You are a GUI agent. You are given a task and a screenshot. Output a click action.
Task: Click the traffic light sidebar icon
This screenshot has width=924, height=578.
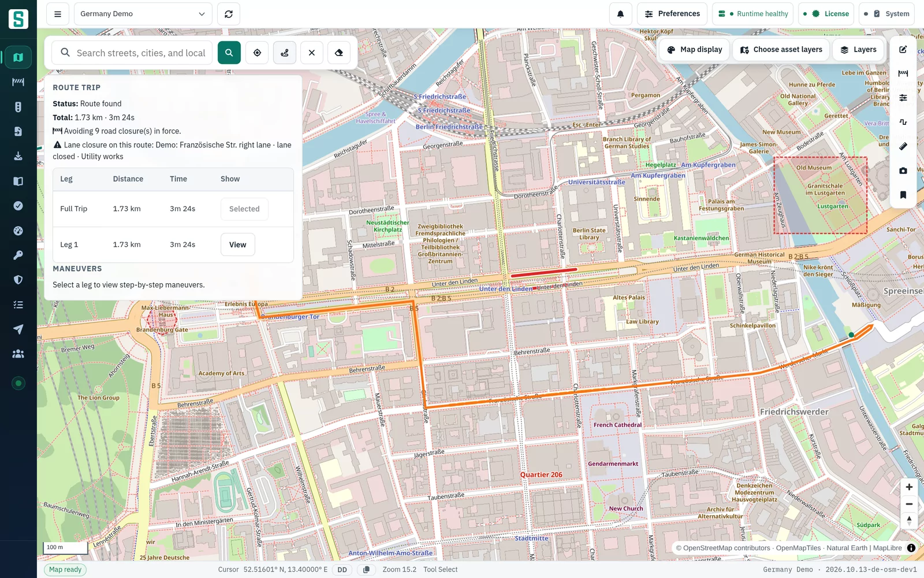18,107
